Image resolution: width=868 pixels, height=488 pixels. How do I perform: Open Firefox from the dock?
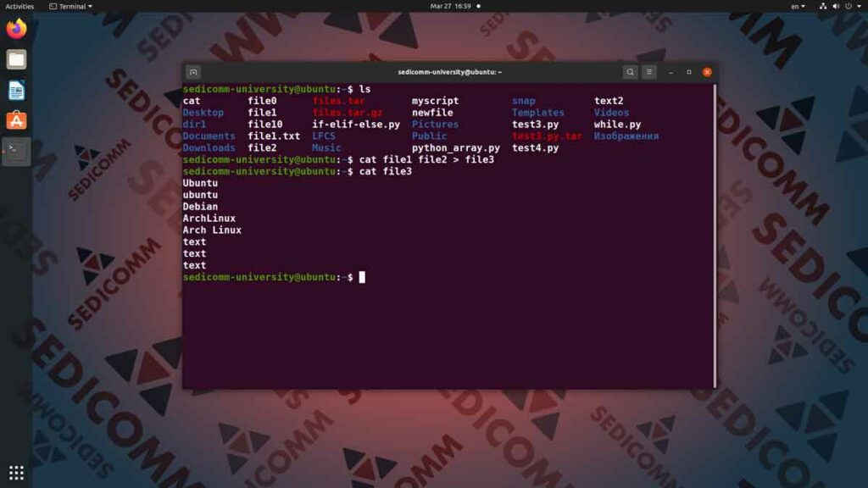[x=16, y=29]
